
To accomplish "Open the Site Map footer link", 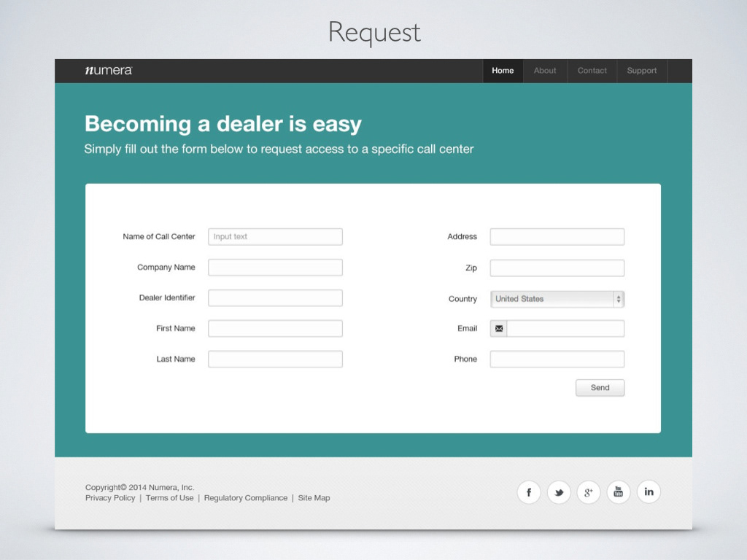I will pyautogui.click(x=314, y=497).
